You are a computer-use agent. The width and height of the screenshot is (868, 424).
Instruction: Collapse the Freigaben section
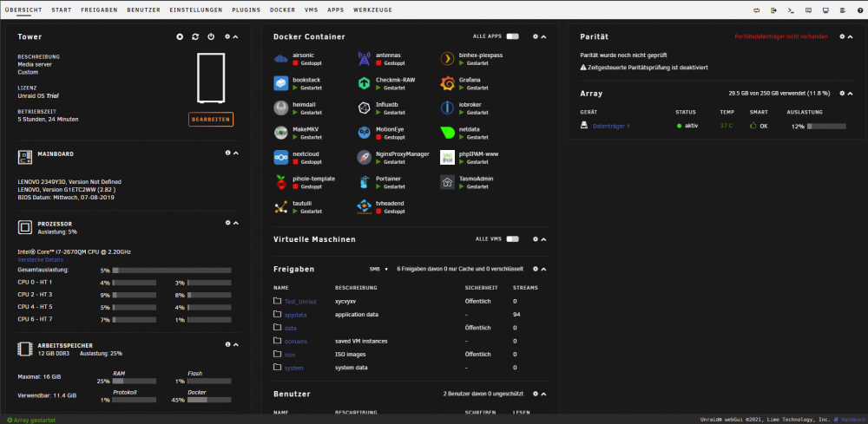tap(543, 269)
